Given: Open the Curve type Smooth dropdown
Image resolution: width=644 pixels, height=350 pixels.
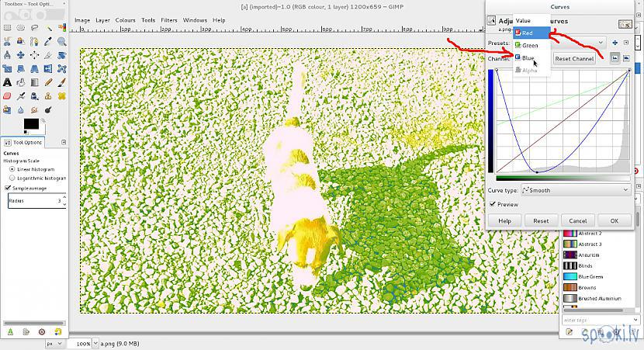Looking at the screenshot, I should [x=576, y=190].
